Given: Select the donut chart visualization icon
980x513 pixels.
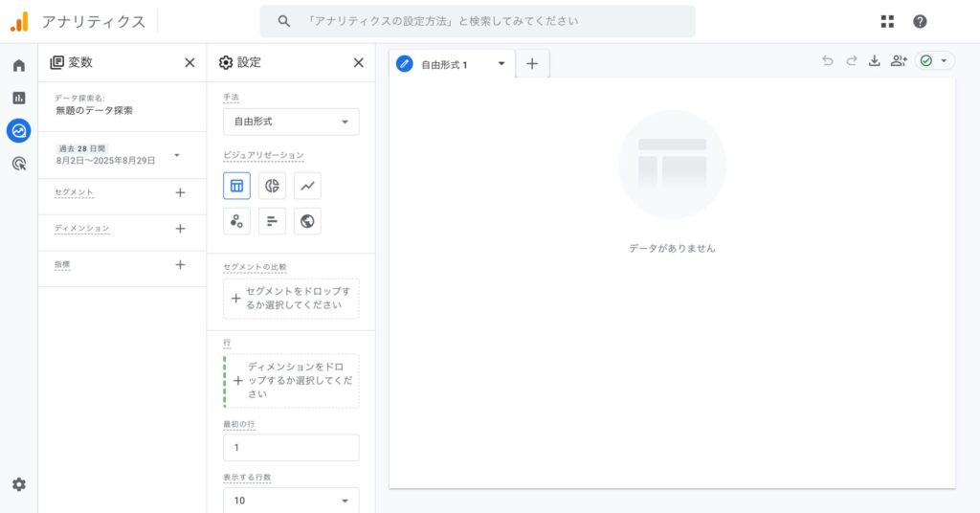Looking at the screenshot, I should coord(272,186).
